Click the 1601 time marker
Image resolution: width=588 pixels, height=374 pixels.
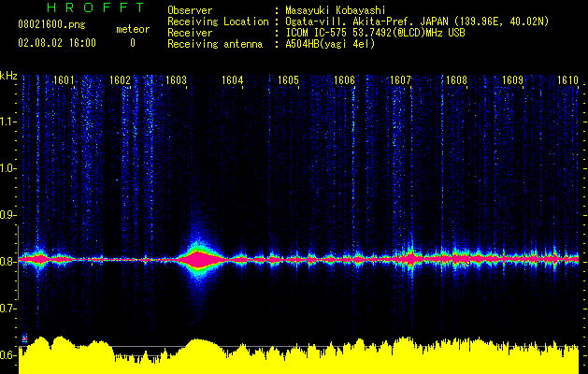tap(64, 80)
